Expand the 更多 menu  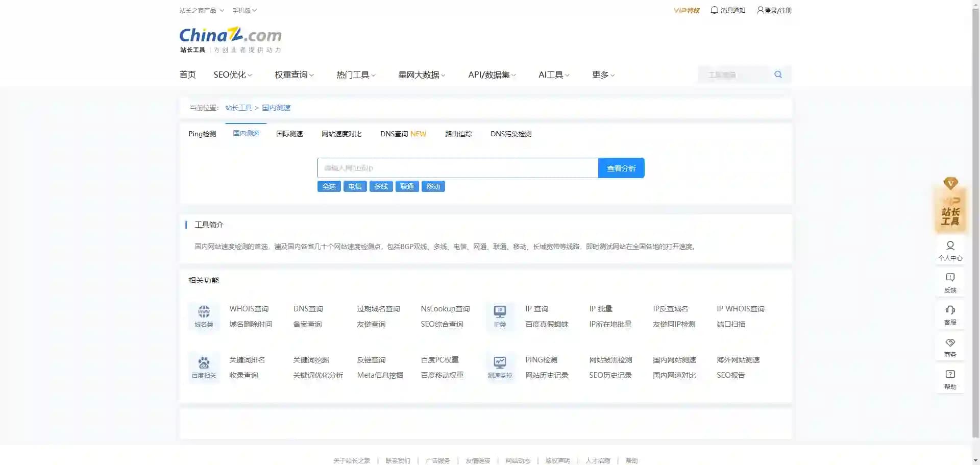click(603, 75)
